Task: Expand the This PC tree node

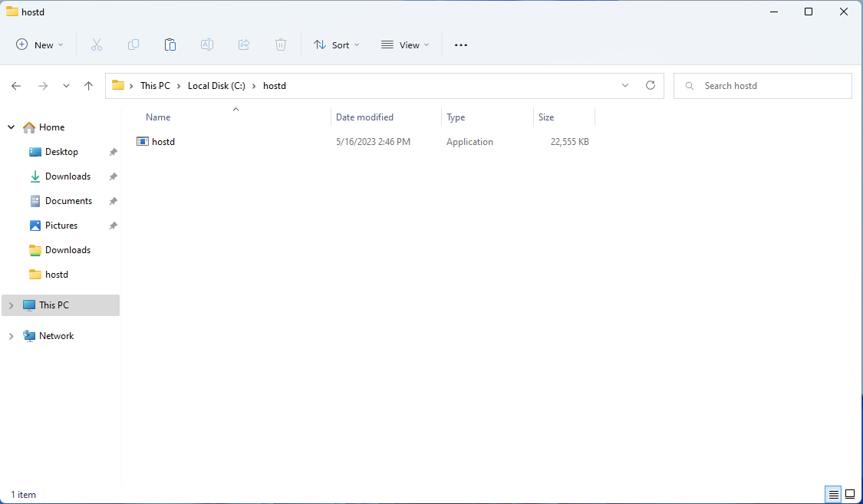Action: pos(11,305)
